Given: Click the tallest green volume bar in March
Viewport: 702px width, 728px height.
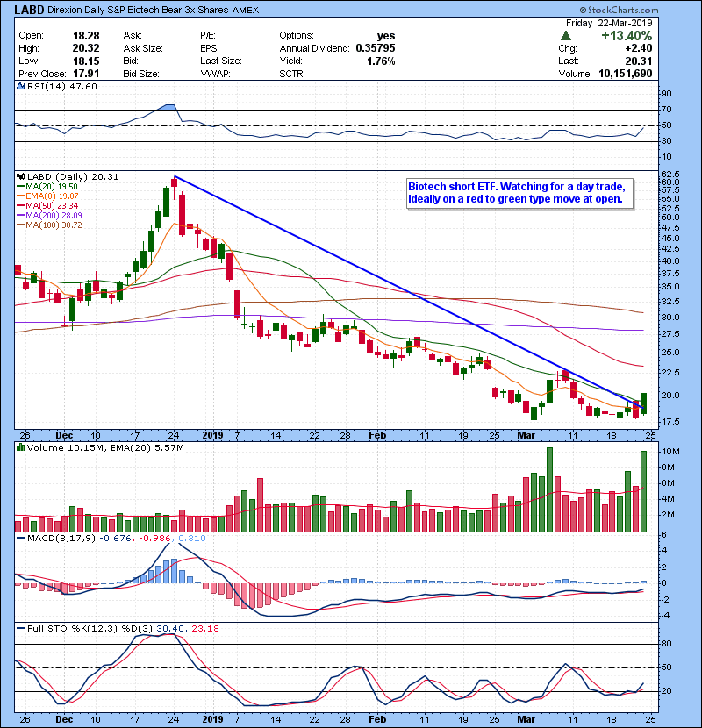Looking at the screenshot, I should [x=549, y=489].
